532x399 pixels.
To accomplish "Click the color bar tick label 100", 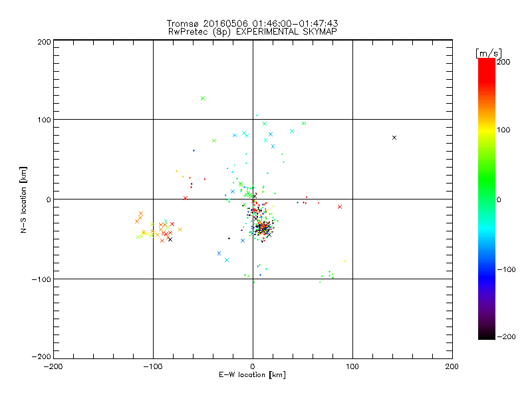I will click(x=503, y=130).
